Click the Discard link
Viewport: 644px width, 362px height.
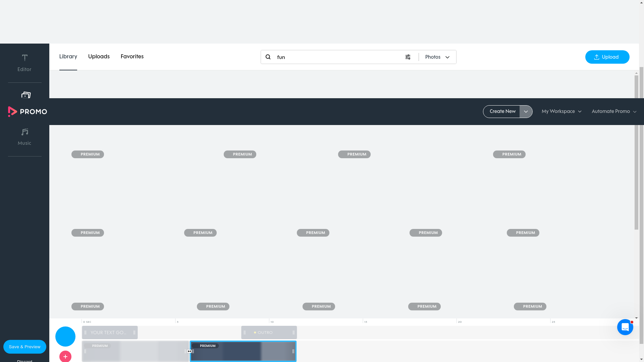[x=25, y=361]
